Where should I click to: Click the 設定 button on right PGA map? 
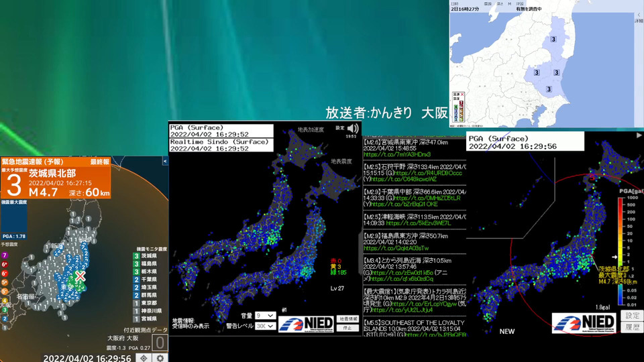tap(632, 315)
